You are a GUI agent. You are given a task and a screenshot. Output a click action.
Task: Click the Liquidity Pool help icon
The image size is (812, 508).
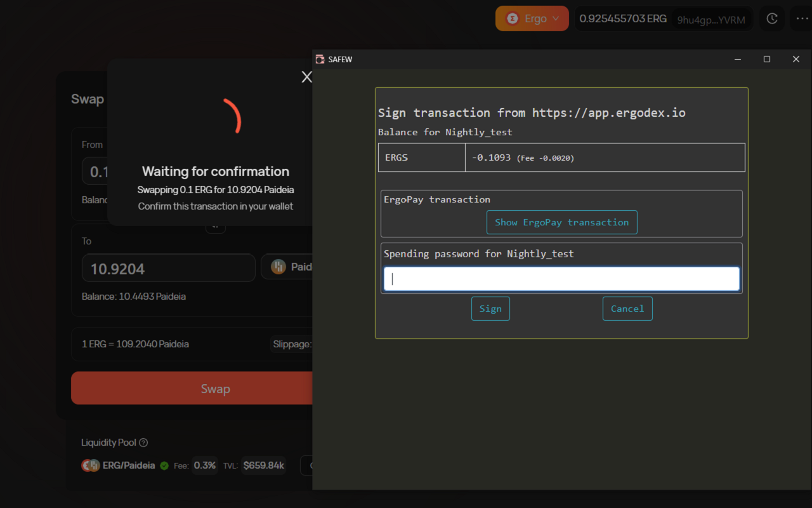143,443
